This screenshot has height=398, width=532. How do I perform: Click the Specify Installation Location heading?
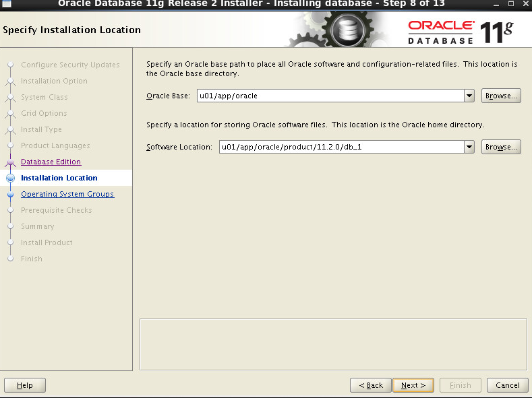tap(71, 30)
